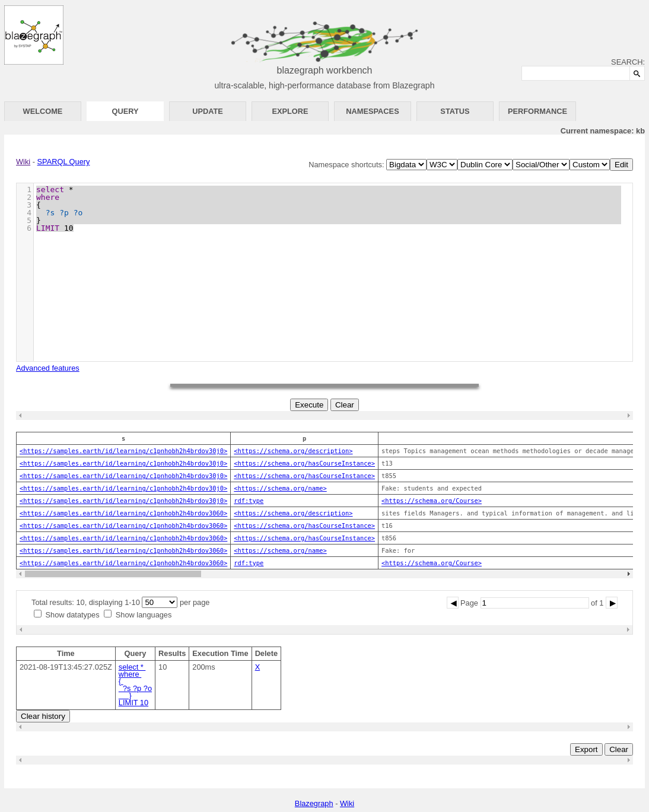
Task: Click the 'p' column header
Action: 304,439
